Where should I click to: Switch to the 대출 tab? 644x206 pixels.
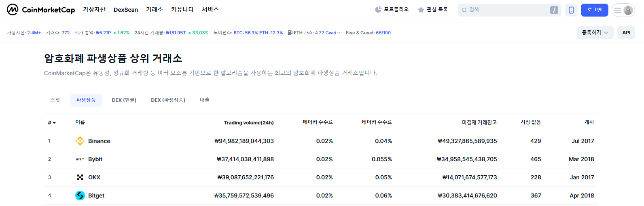(205, 100)
